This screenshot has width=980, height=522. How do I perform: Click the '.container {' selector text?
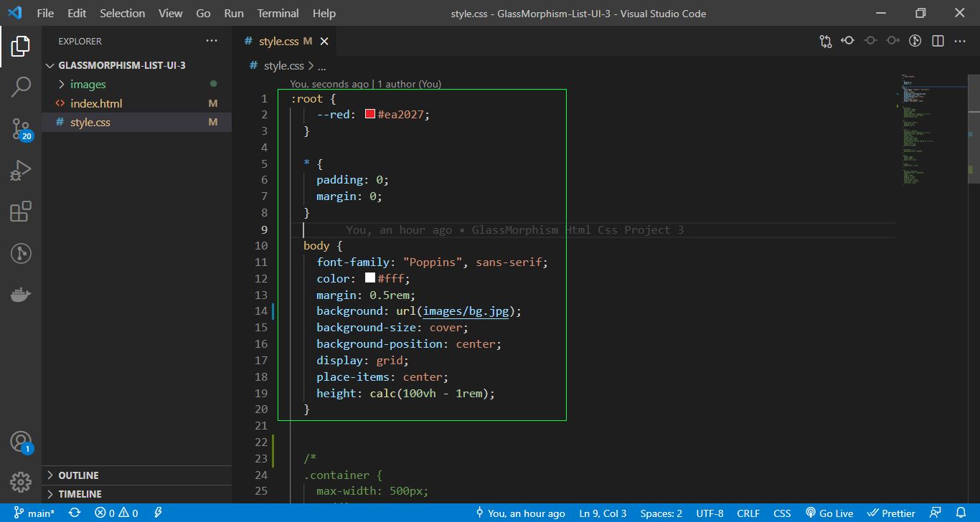343,475
